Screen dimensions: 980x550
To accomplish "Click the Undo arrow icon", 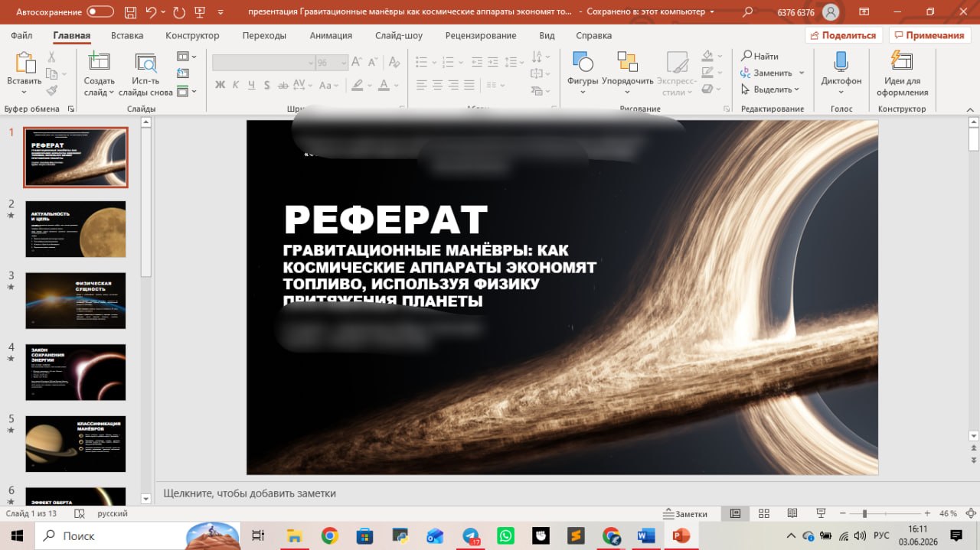I will pyautogui.click(x=151, y=12).
